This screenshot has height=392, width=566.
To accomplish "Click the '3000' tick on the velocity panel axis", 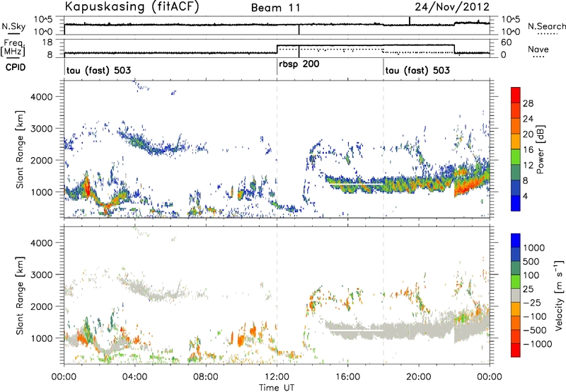I will 41,275.
